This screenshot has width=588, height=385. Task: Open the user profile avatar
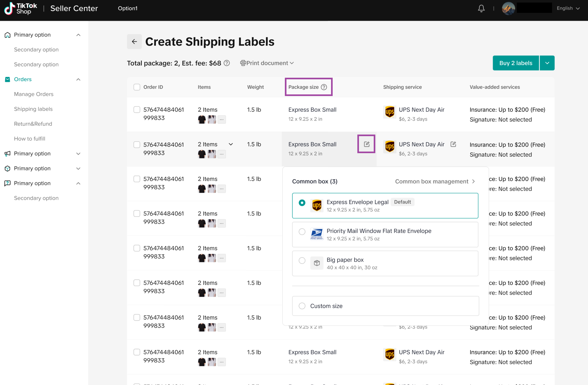click(x=508, y=8)
